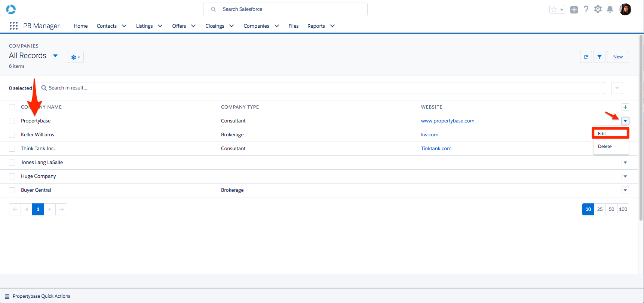
Task: Select page 1 in pagination
Action: (38, 209)
